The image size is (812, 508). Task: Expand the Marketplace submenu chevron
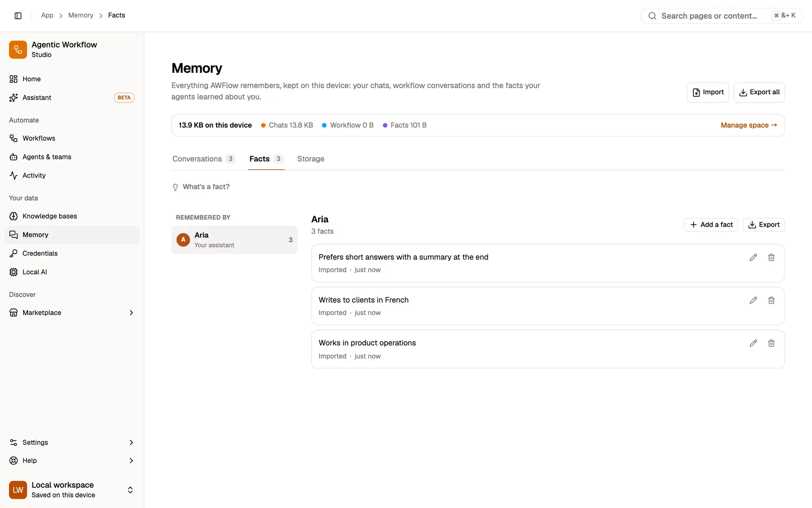coord(131,313)
